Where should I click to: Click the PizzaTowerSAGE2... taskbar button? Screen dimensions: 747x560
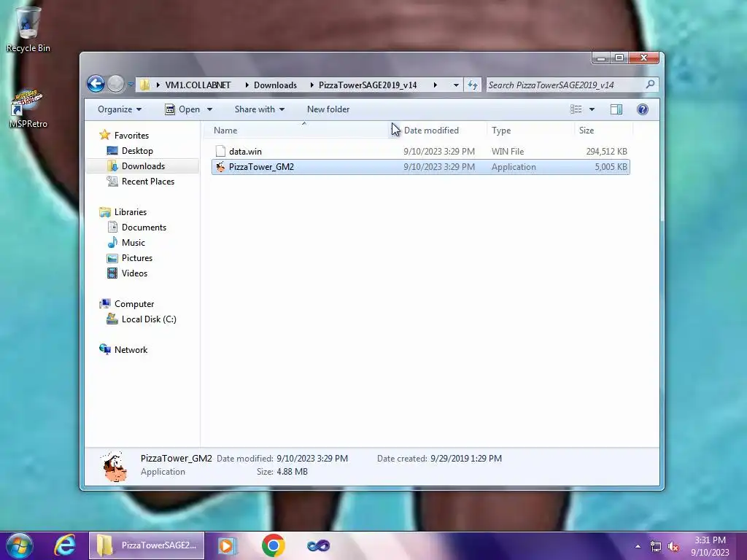[x=147, y=545]
